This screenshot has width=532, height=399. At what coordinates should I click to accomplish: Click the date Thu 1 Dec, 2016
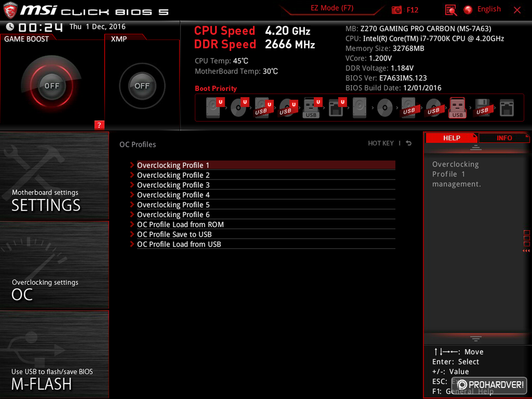click(98, 27)
